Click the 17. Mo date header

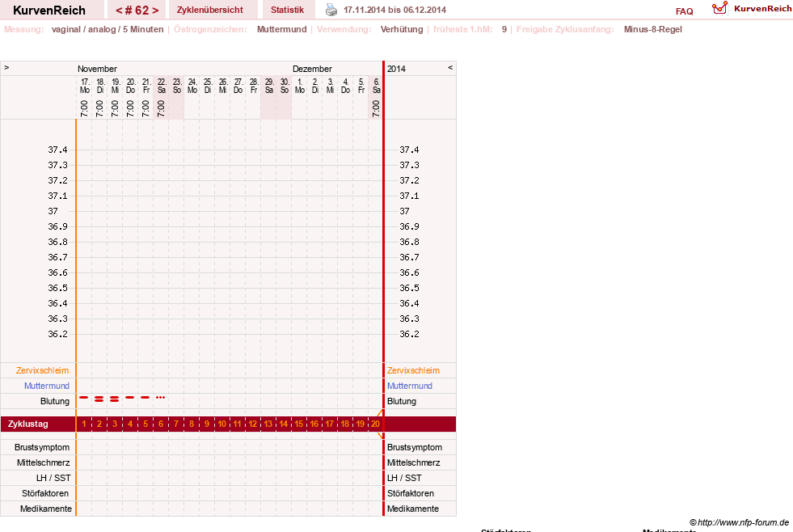point(84,86)
